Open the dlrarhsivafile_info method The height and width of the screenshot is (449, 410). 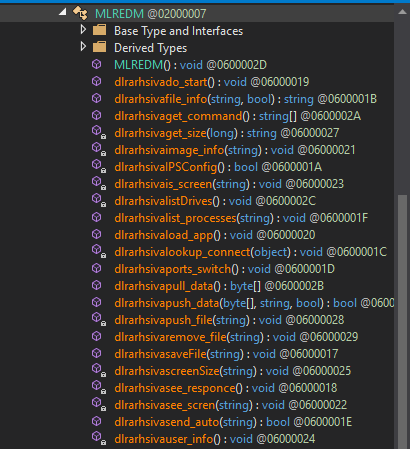[245, 99]
